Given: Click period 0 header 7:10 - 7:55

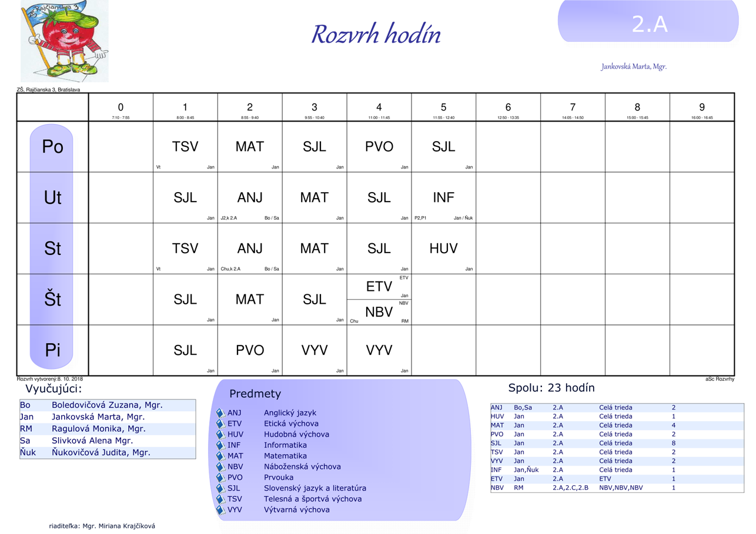Looking at the screenshot, I should pos(121,108).
